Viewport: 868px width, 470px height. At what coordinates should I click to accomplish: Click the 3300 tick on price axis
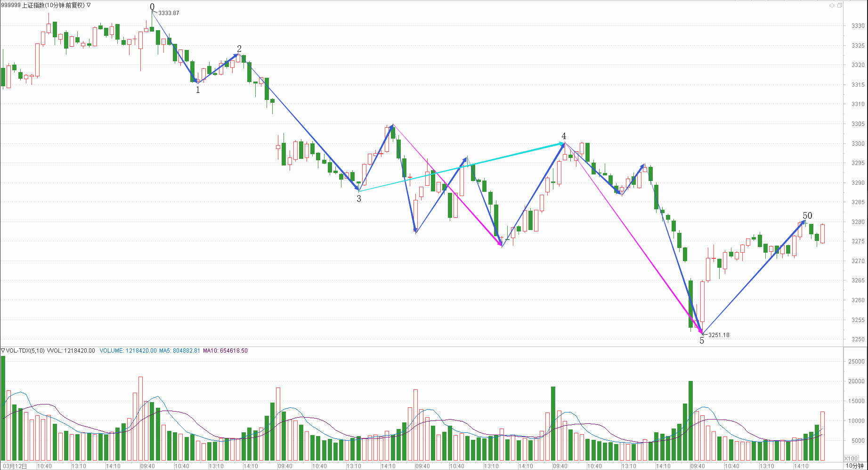pyautogui.click(x=858, y=144)
